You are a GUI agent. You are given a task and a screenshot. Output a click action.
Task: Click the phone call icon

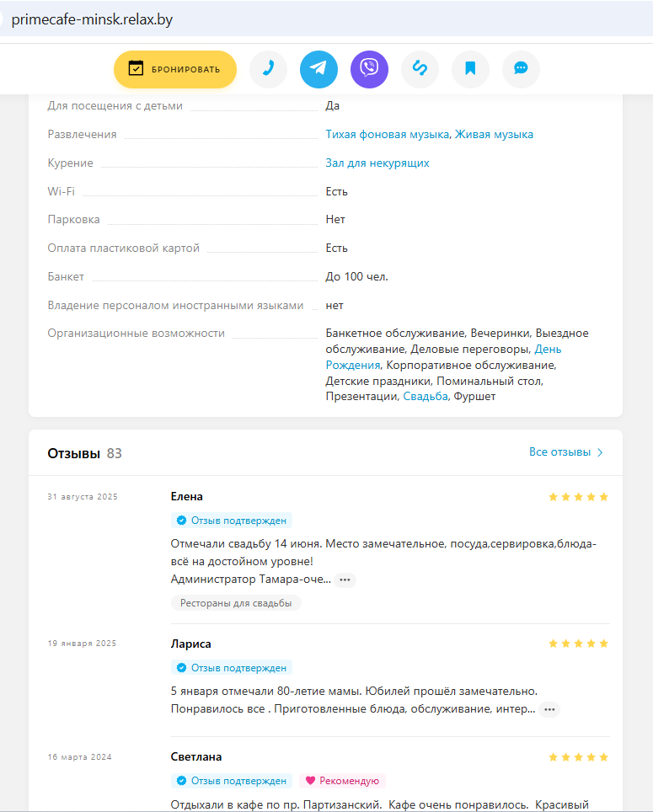268,69
